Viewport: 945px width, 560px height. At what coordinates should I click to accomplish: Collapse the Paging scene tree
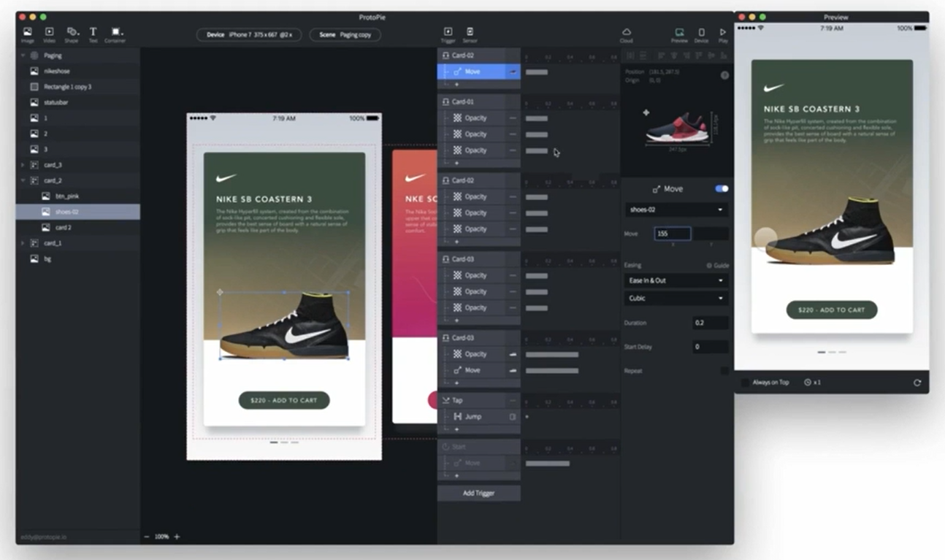(23, 55)
